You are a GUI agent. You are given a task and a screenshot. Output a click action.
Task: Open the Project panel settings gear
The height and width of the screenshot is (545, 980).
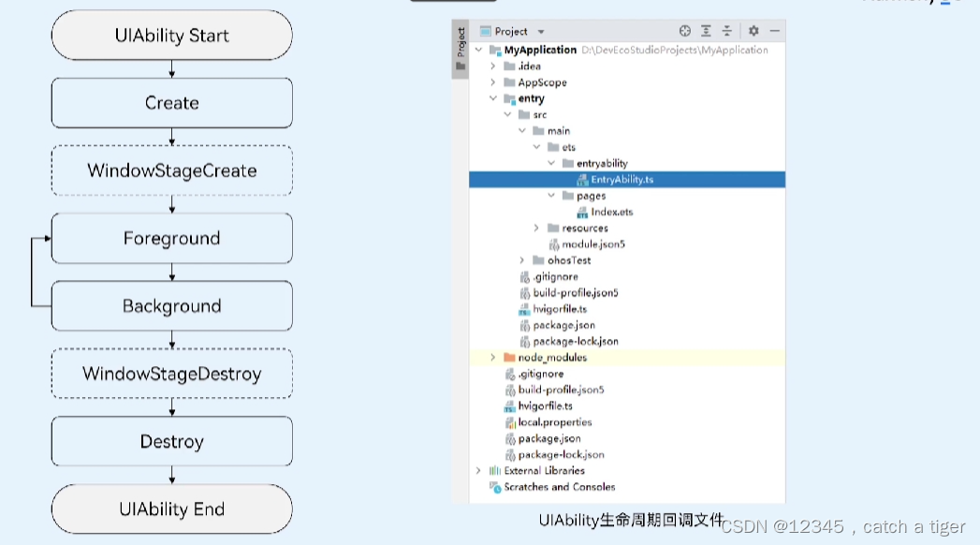753,30
